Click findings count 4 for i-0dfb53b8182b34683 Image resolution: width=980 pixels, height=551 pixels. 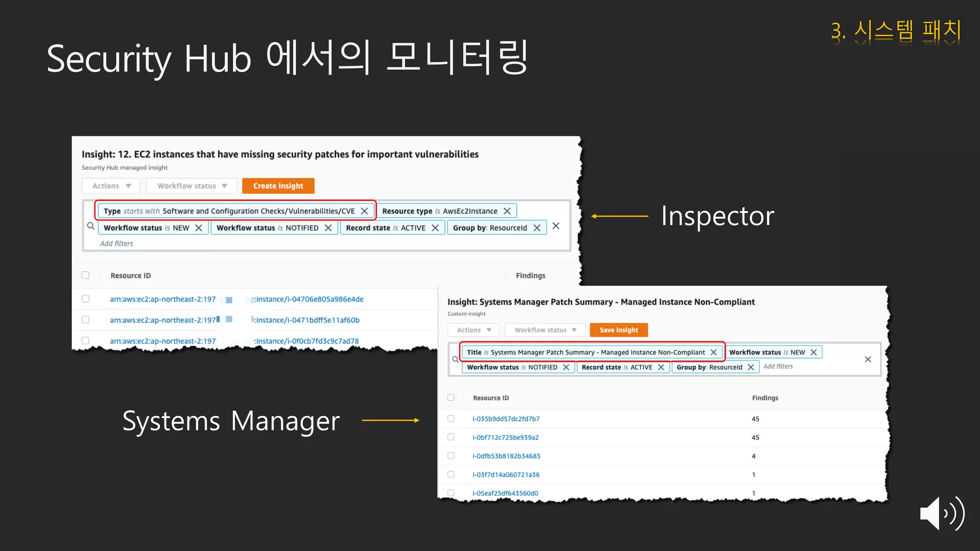pos(754,456)
